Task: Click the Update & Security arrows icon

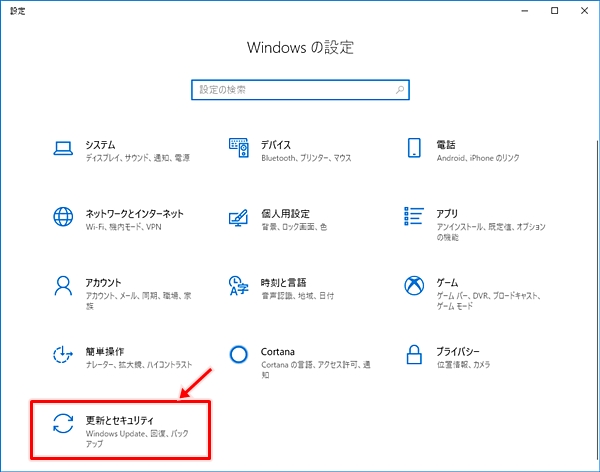Action: (63, 424)
